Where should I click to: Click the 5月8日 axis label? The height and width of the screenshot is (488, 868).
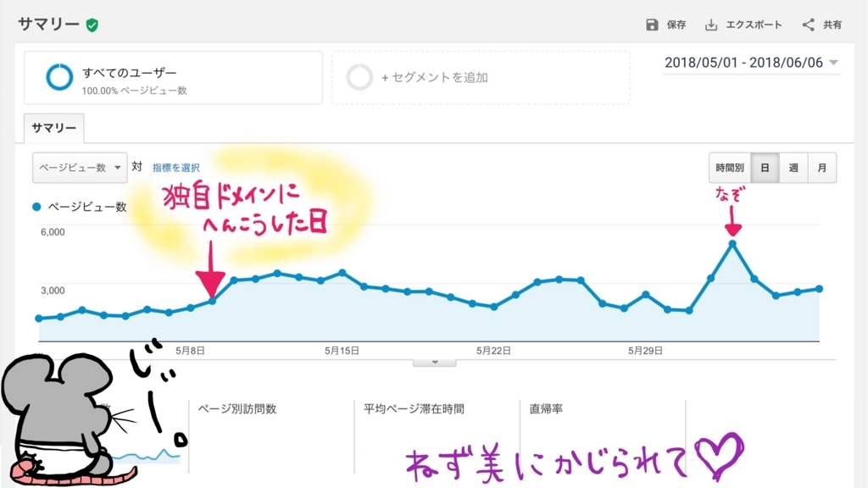pos(190,351)
